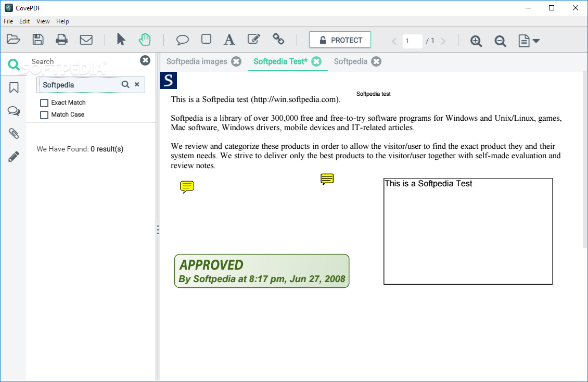The width and height of the screenshot is (588, 382).
Task: Click the sidebar splitter collapse handle
Action: (x=158, y=230)
